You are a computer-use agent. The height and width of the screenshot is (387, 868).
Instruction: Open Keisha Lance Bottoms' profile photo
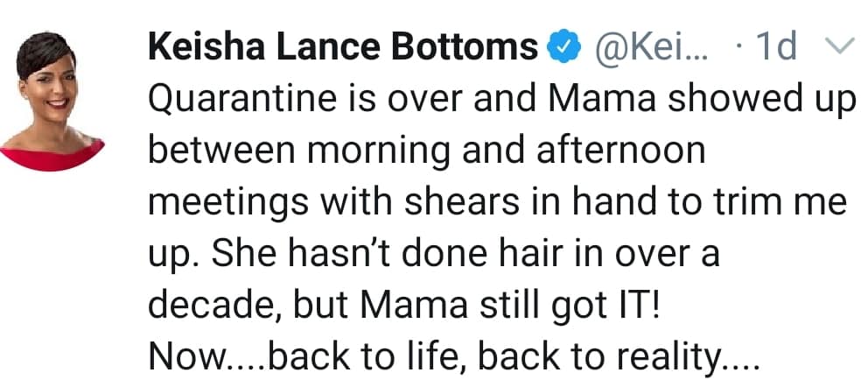pos(52,101)
